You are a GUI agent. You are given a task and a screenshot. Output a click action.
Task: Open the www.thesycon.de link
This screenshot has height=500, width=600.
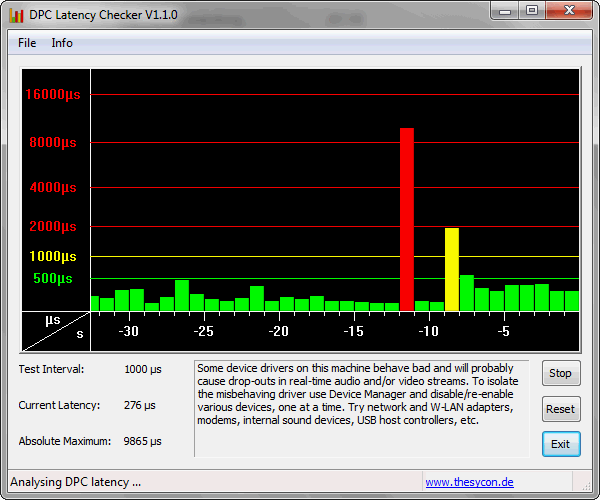[x=469, y=482]
